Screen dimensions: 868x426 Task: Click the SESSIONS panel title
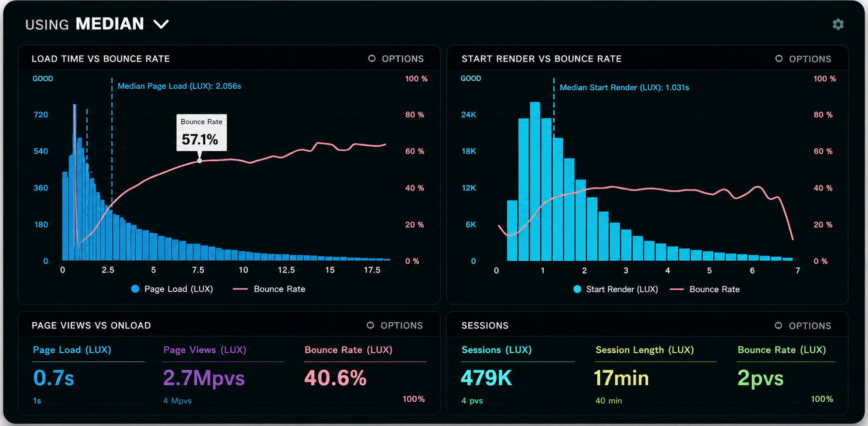pyautogui.click(x=485, y=326)
